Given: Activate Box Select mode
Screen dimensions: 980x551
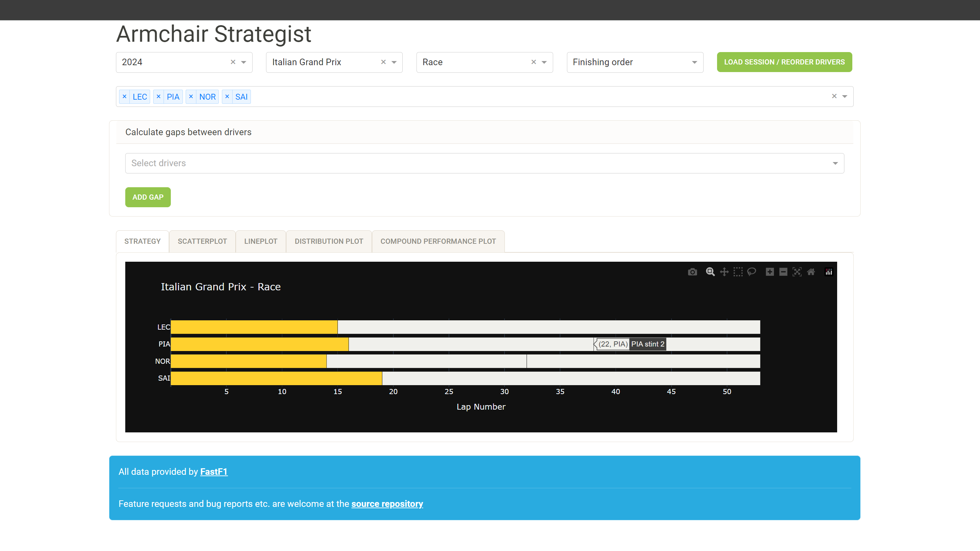Looking at the screenshot, I should coord(738,271).
